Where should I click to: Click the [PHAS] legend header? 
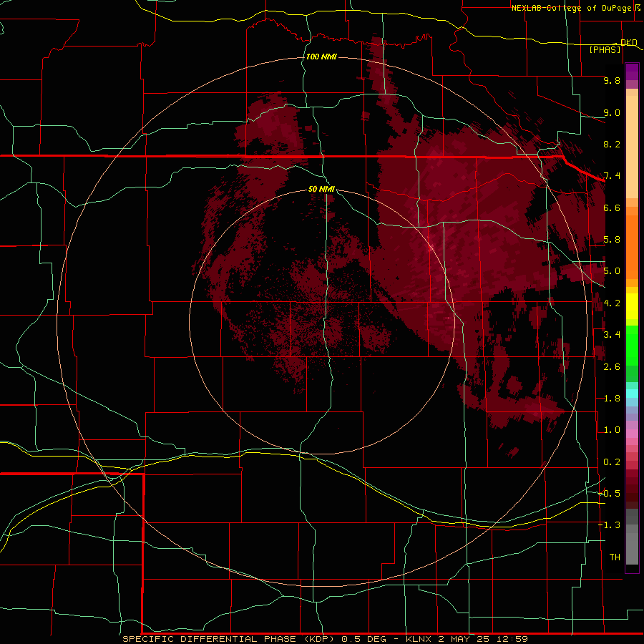[x=605, y=49]
